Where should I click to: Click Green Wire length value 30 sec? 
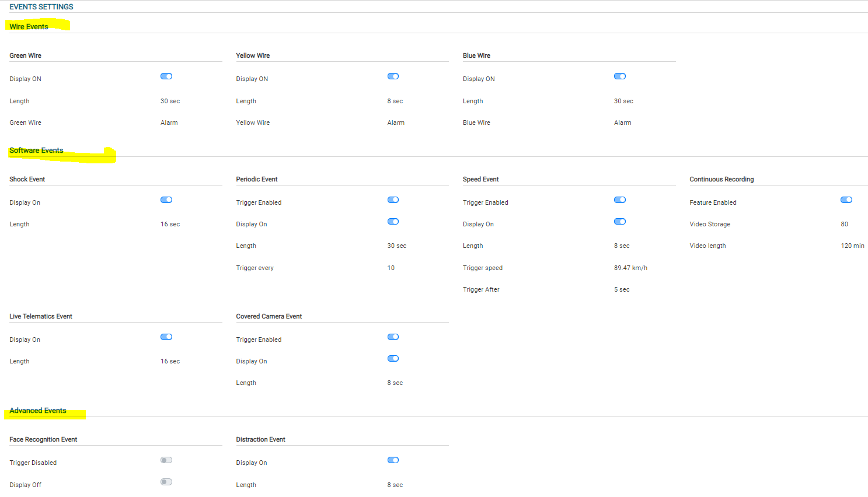click(170, 101)
